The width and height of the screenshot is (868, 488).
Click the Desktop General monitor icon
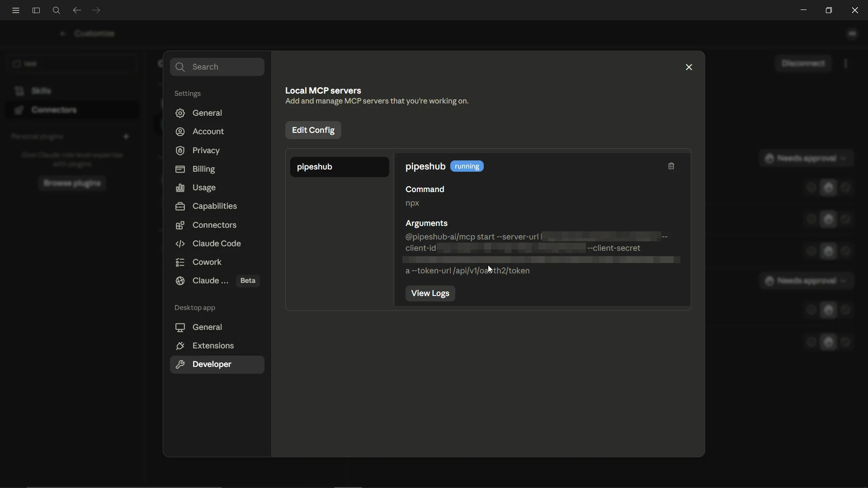180,327
